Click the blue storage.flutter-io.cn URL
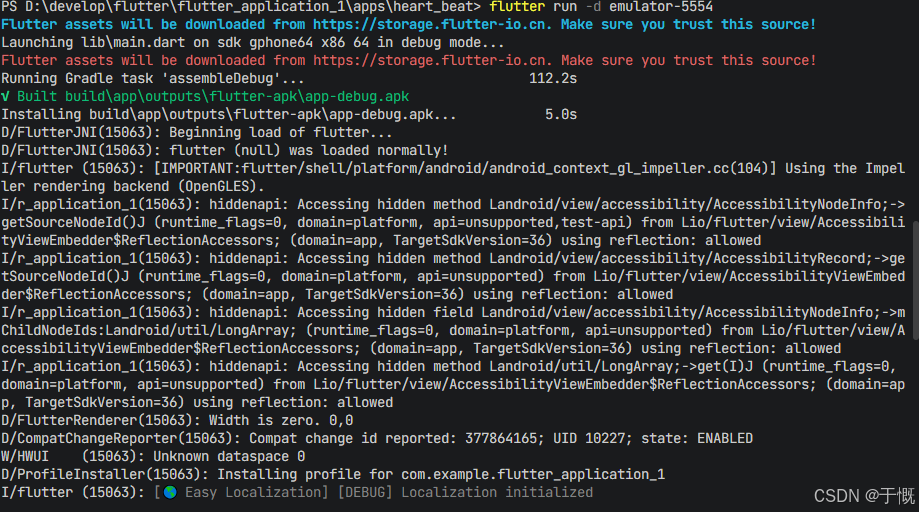The width and height of the screenshot is (919, 512). [432, 25]
